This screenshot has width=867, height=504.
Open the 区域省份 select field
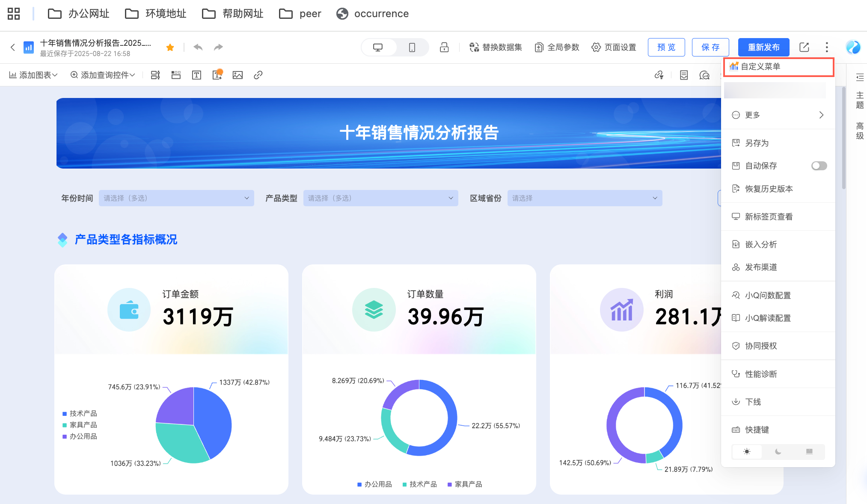[x=585, y=198]
